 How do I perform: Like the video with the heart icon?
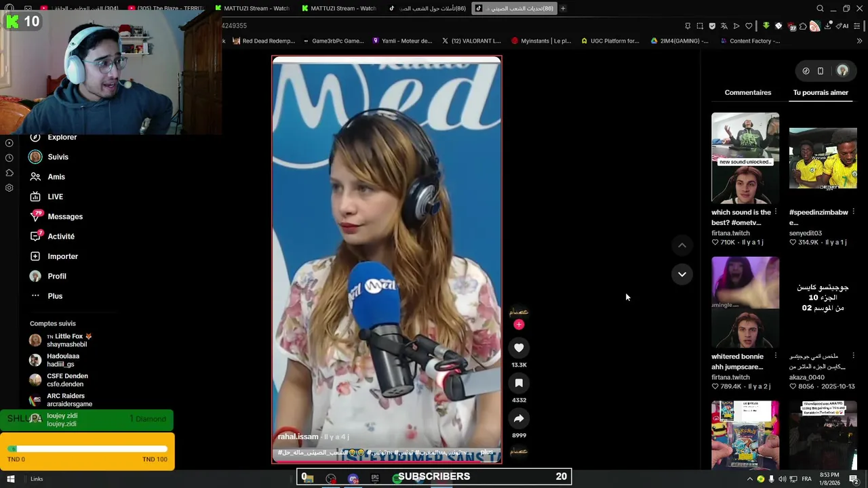point(519,348)
